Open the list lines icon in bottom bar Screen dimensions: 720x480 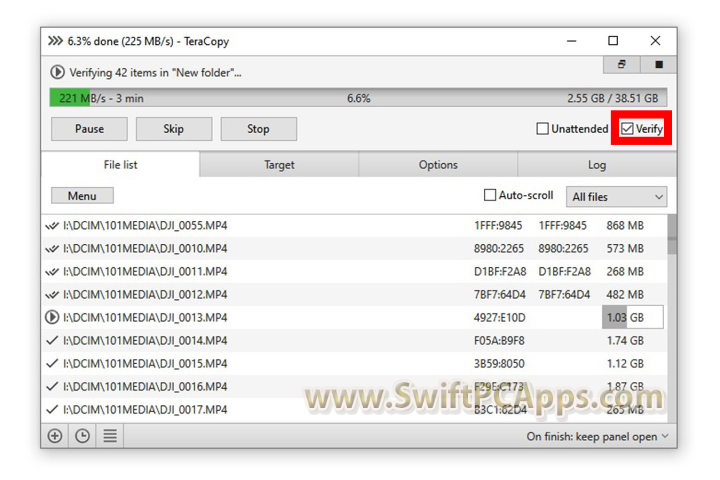(110, 435)
